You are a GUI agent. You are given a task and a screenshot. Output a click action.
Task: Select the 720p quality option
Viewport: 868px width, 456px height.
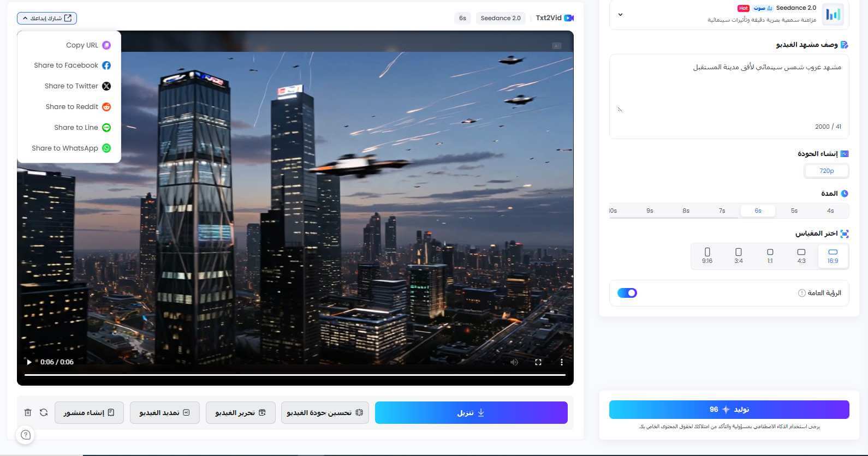(827, 171)
